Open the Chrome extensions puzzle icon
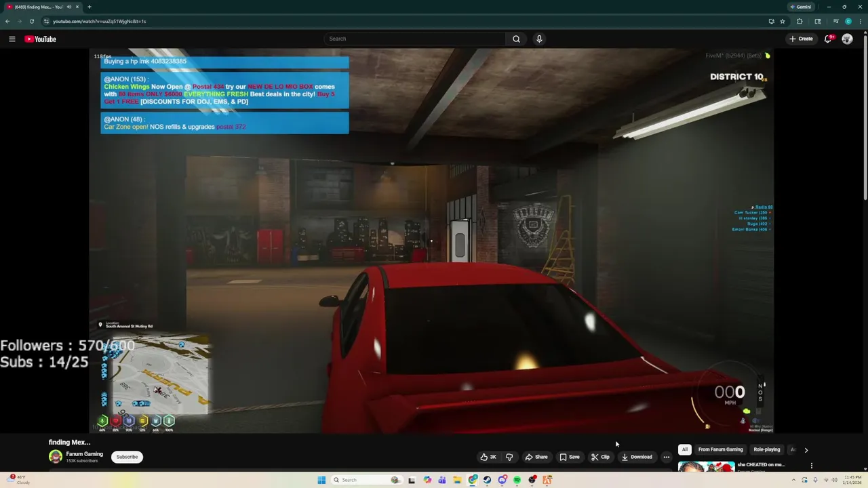868x488 pixels. click(x=800, y=21)
